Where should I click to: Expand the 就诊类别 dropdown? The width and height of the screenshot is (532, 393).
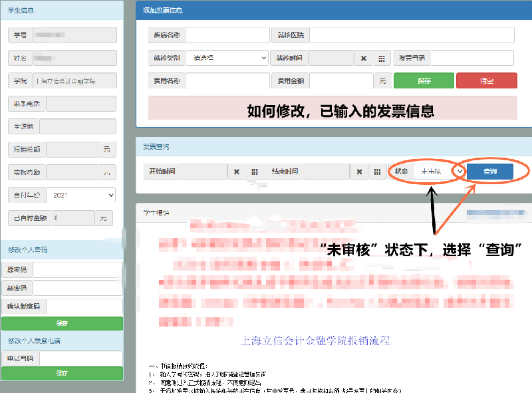click(x=227, y=58)
